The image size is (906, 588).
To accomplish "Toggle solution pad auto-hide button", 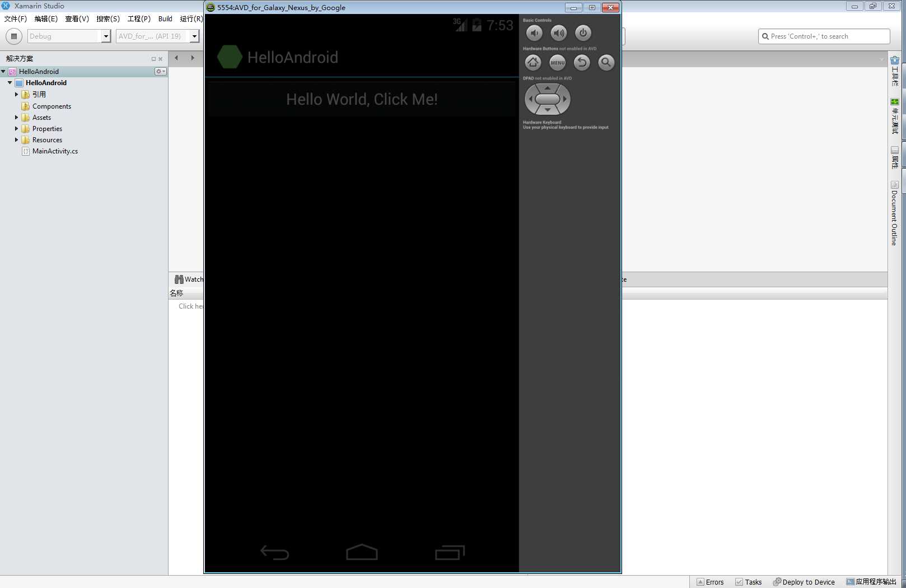I will click(x=153, y=59).
